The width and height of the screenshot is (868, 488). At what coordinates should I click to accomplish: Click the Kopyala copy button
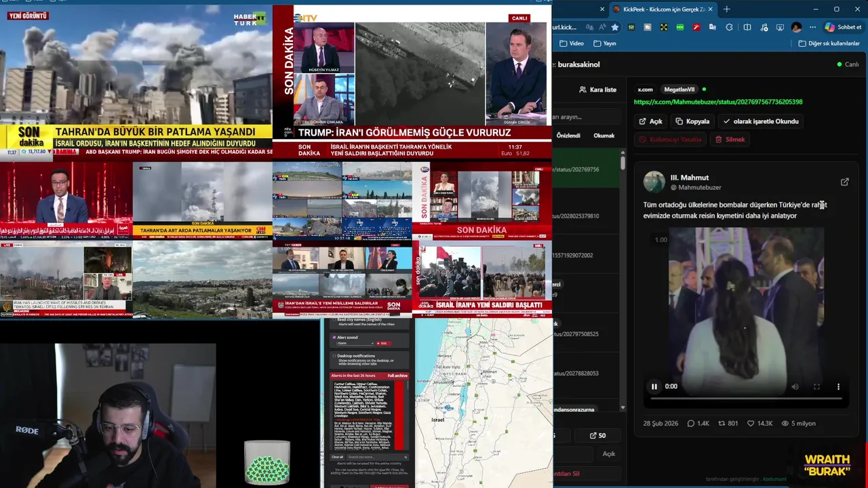point(692,121)
